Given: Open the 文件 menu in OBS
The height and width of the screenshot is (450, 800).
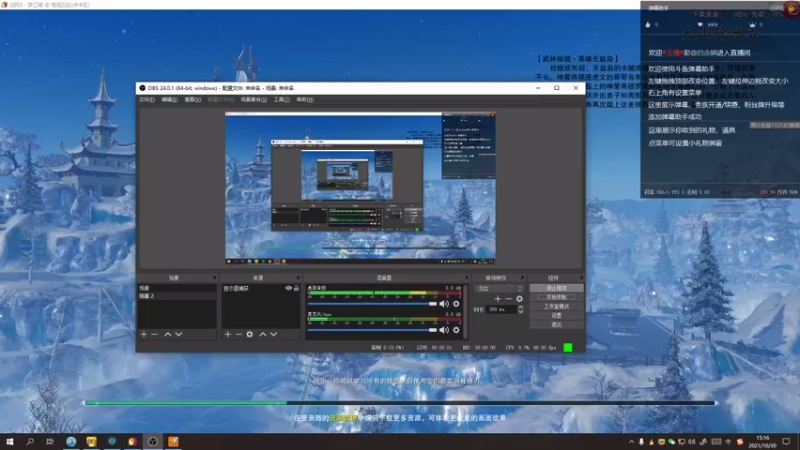Looking at the screenshot, I should click(x=147, y=99).
